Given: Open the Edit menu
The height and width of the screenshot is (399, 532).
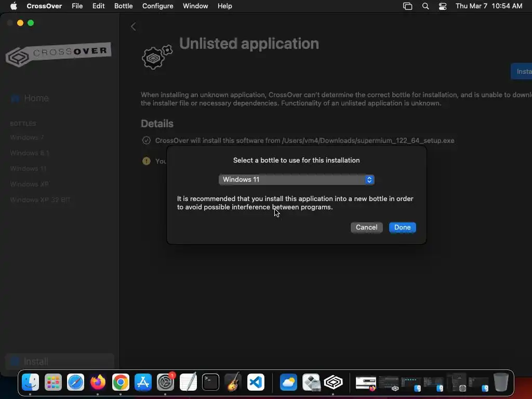Looking at the screenshot, I should pos(98,6).
